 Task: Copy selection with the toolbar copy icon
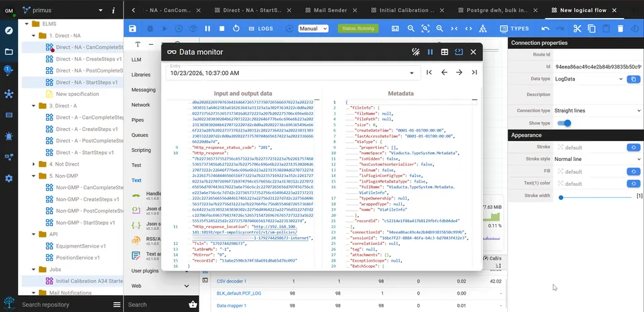(592, 28)
